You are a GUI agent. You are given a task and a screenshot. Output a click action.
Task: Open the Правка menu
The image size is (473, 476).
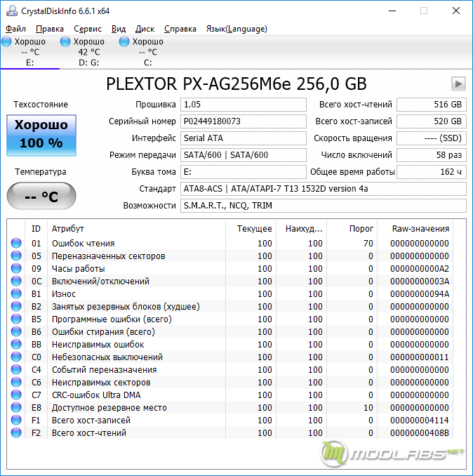[x=50, y=29]
